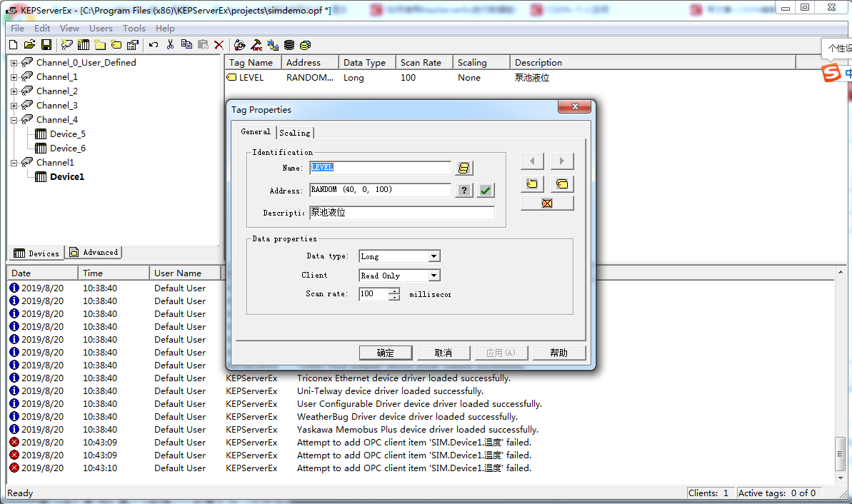This screenshot has width=852, height=504.
Task: Click the New Device toolbar icon
Action: [84, 45]
